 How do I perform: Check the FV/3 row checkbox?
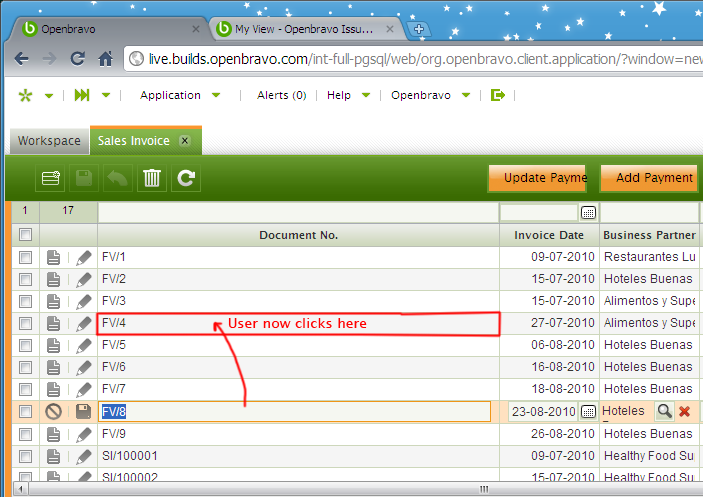point(26,301)
